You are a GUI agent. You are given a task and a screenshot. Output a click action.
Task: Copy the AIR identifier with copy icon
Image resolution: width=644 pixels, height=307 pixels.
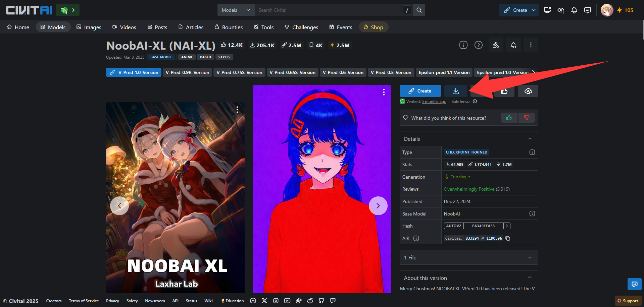click(x=508, y=238)
